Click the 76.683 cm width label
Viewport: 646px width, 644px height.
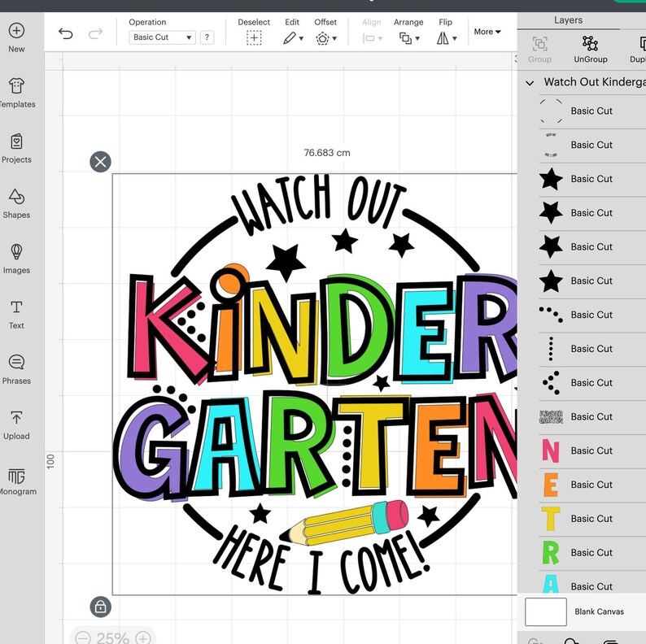pos(327,153)
